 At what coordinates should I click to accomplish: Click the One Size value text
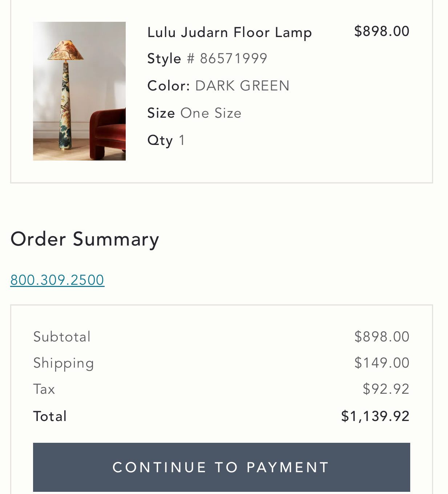pyautogui.click(x=211, y=113)
